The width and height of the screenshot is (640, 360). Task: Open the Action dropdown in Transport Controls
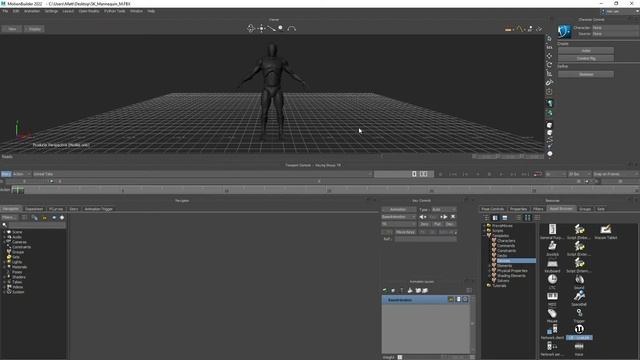[22, 174]
